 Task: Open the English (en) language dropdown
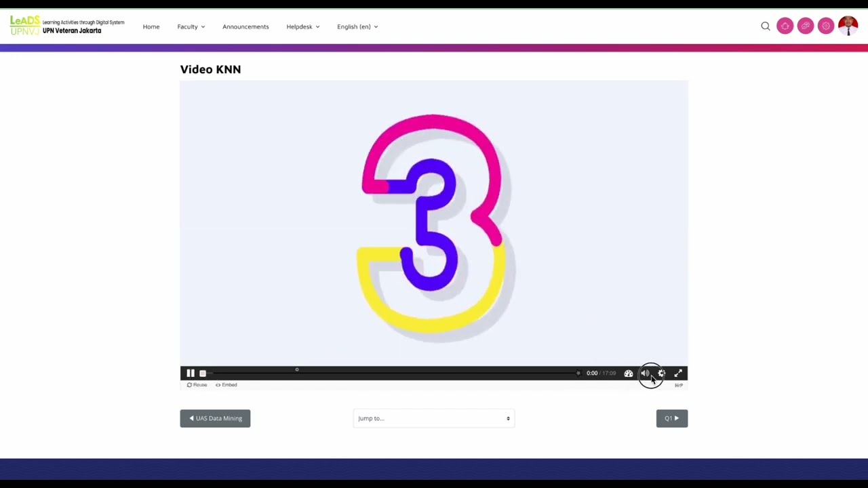357,26
